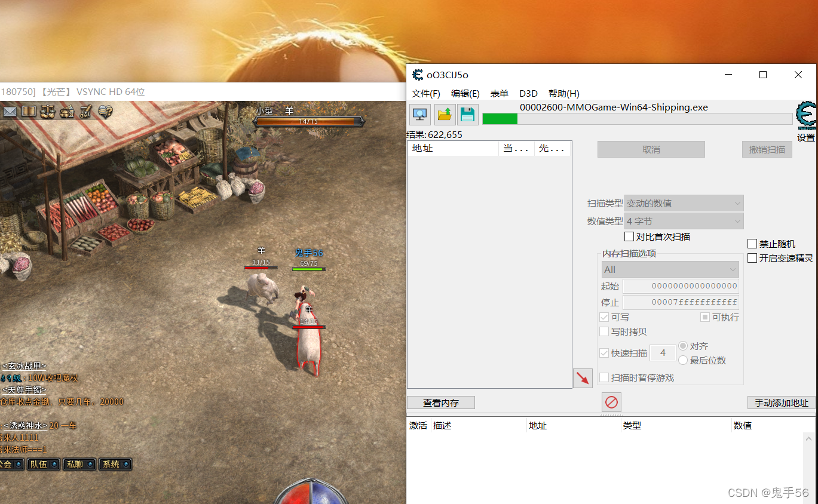The image size is (818, 504).
Task: Click the 类型 column header
Action: (x=676, y=426)
